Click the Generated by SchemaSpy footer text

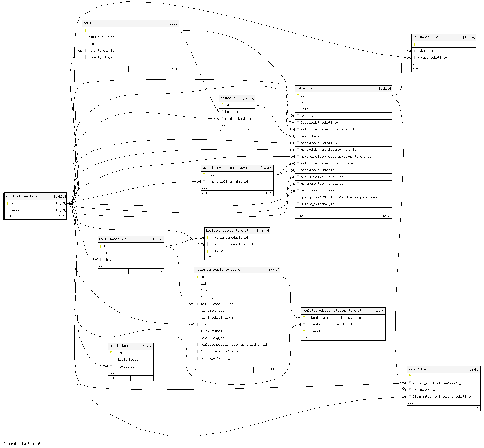pyautogui.click(x=24, y=444)
